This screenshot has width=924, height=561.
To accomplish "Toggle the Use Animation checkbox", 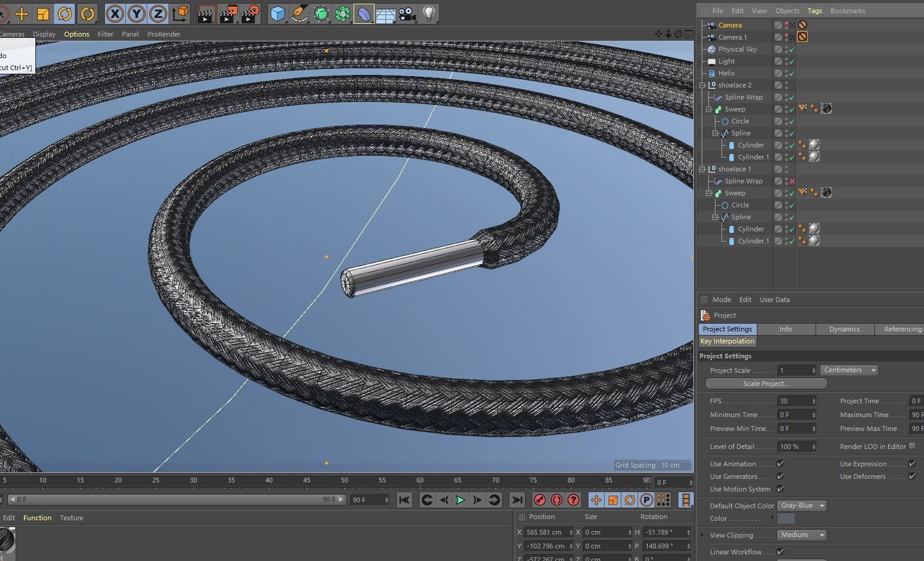I will click(x=780, y=464).
